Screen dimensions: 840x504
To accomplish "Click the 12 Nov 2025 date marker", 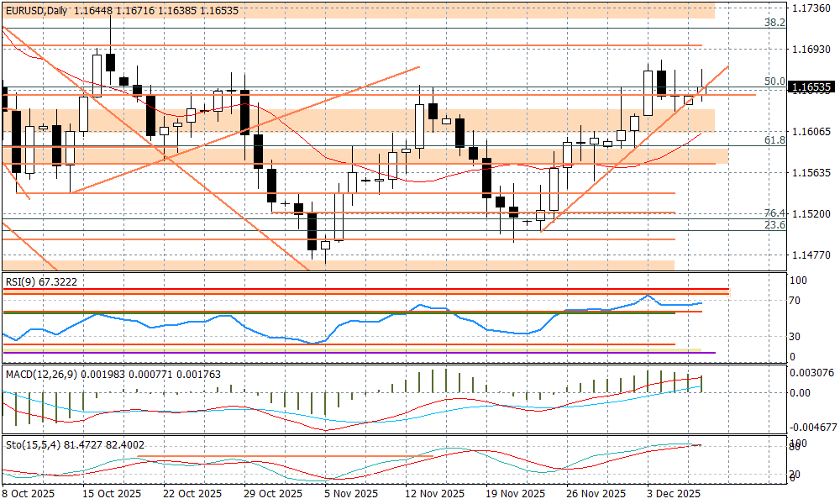I will 433,494.
